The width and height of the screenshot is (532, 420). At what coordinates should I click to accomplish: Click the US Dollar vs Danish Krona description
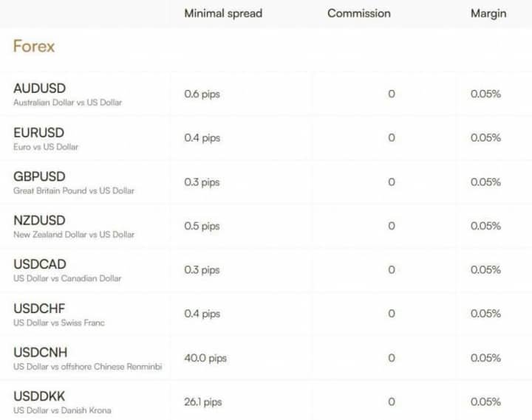coord(62,410)
